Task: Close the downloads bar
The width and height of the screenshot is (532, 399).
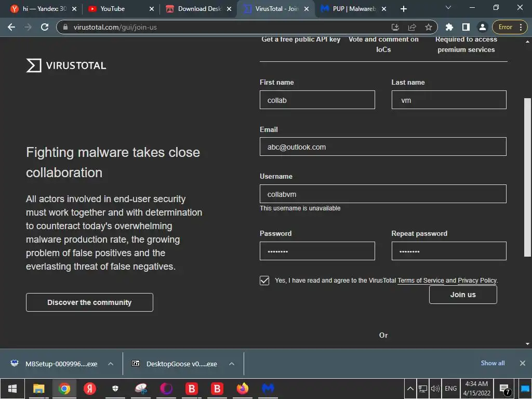Action: (523, 363)
